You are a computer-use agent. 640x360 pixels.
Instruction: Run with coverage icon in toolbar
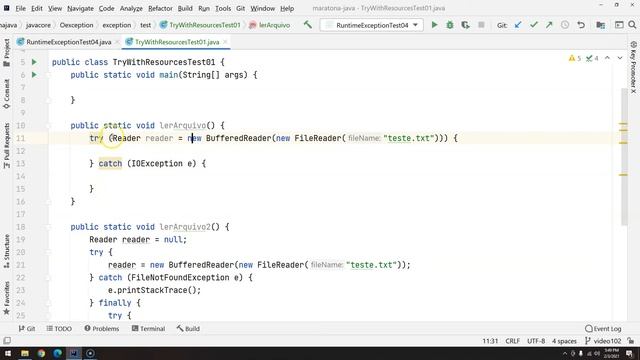465,25
